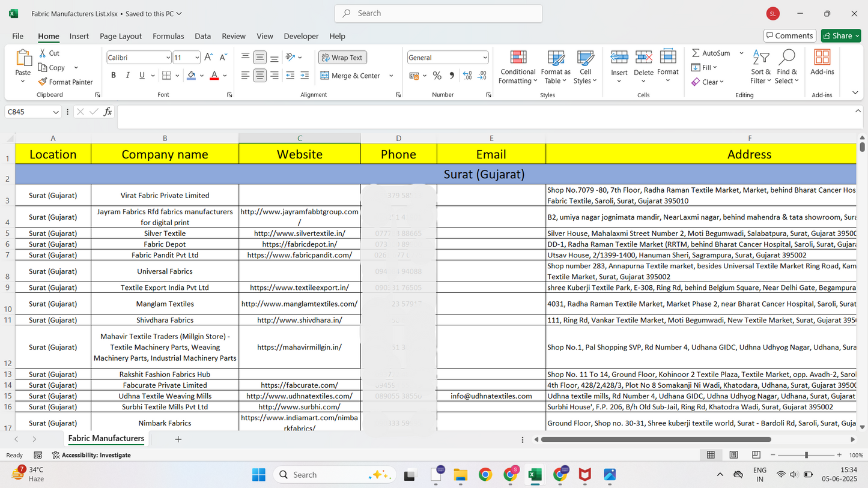
Task: Select the Fabric Manufacturers sheet tab
Action: pyautogui.click(x=106, y=439)
